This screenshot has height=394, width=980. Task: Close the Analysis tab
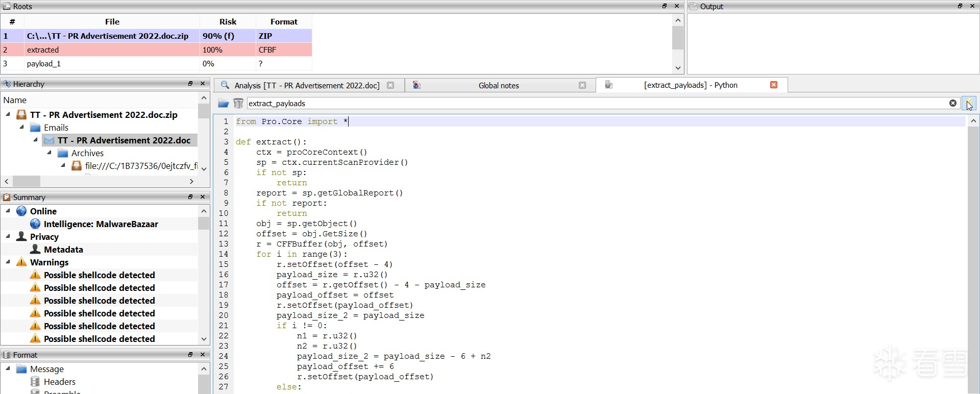click(x=390, y=85)
